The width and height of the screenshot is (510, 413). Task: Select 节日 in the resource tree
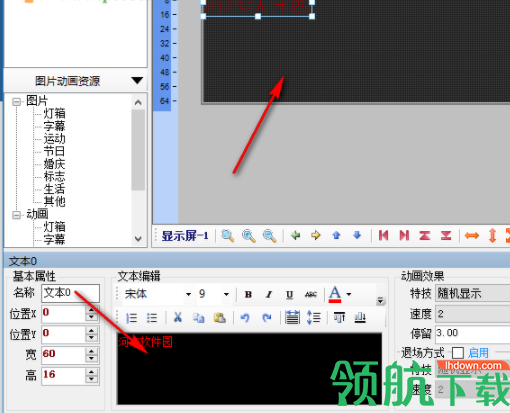(x=54, y=151)
